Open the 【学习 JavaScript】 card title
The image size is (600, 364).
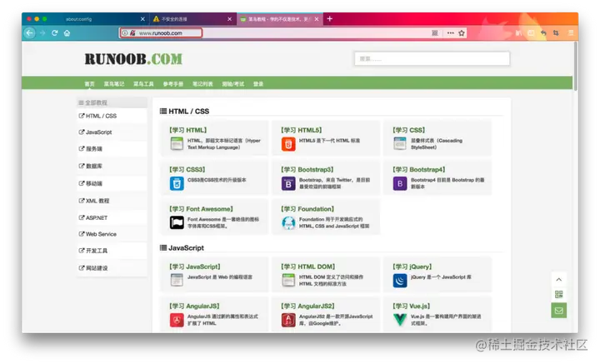[195, 267]
